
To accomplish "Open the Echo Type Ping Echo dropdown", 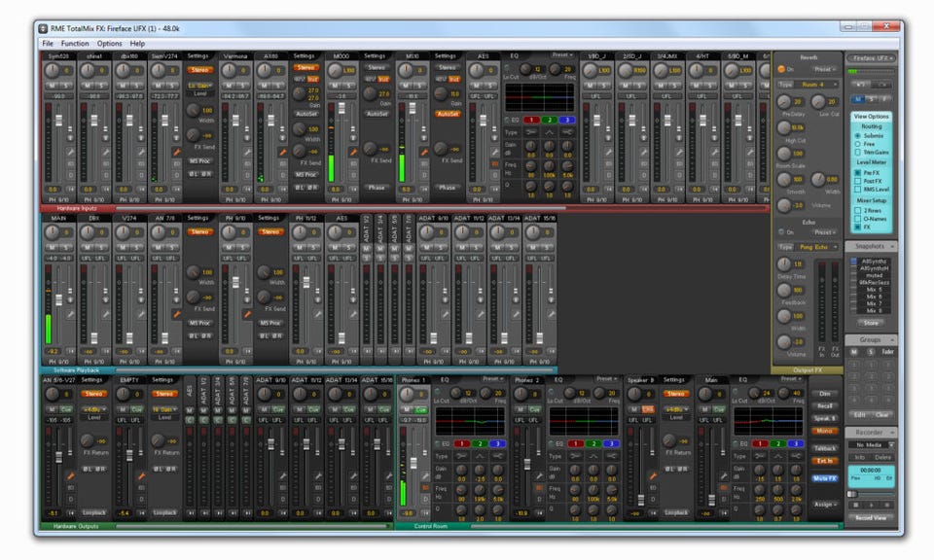I will [x=816, y=247].
